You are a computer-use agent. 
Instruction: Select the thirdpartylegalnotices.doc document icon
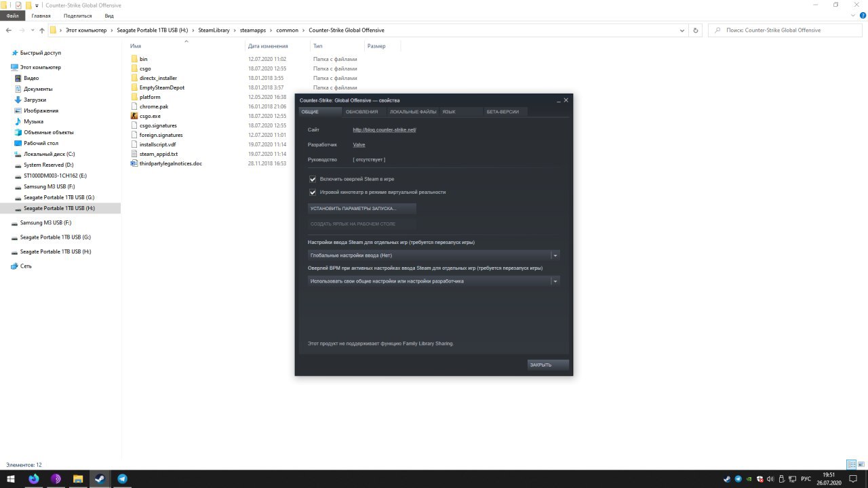pyautogui.click(x=134, y=163)
